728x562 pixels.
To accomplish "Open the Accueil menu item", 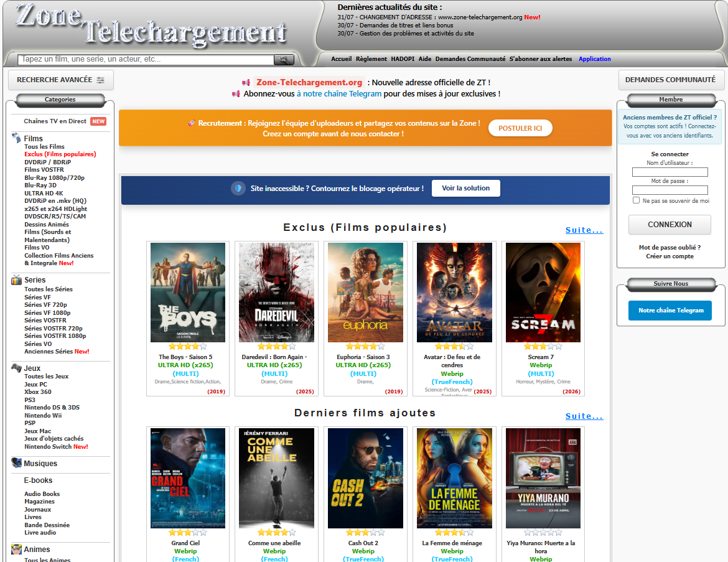I will 341,59.
